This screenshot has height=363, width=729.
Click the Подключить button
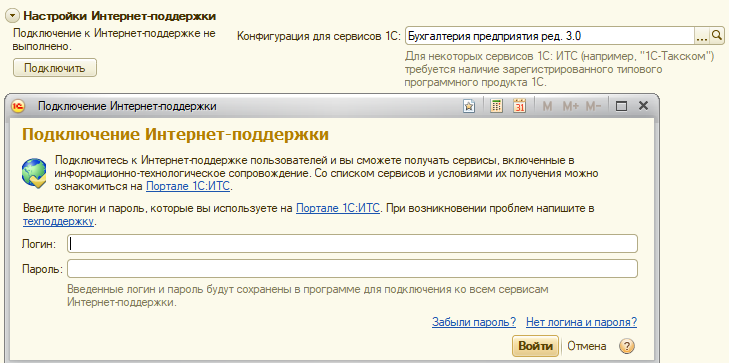[x=55, y=68]
